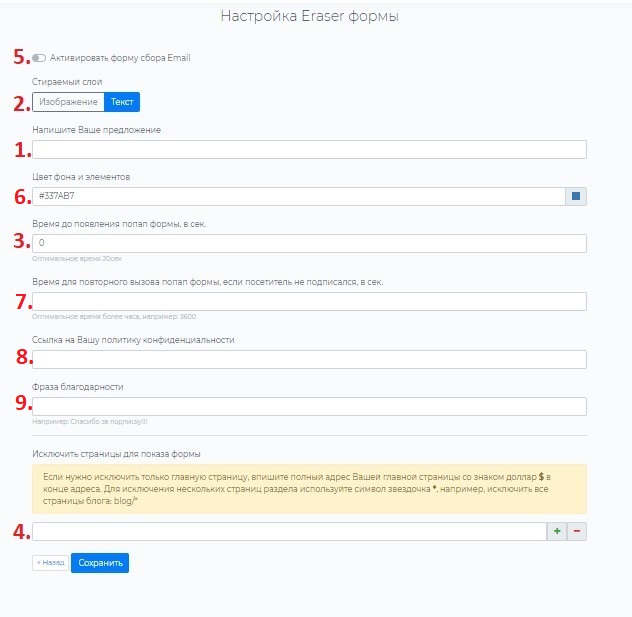Focus the privacy policy link input field
Screen dimensions: 632x617
pyautogui.click(x=309, y=360)
